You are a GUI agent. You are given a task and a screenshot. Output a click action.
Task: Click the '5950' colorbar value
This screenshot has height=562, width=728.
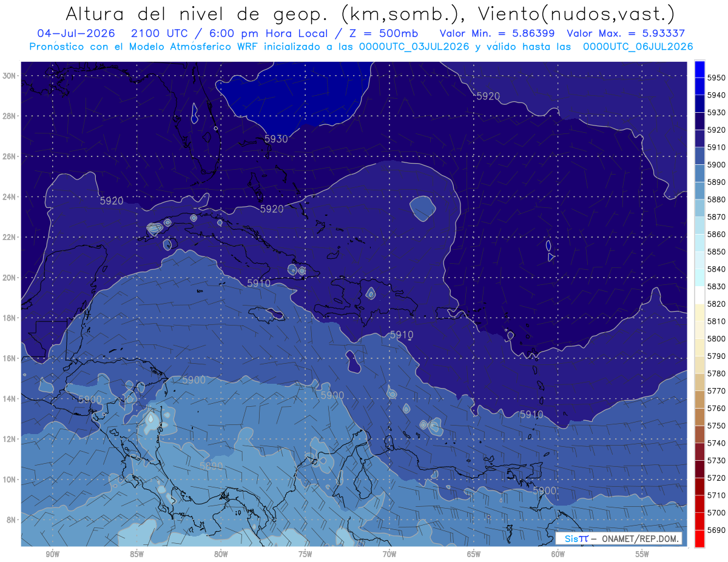click(x=716, y=78)
